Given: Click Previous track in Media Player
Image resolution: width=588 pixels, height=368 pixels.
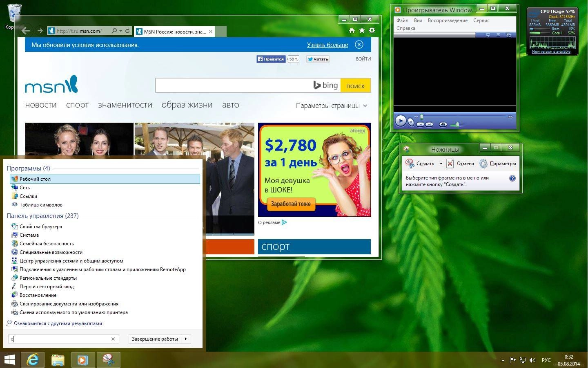Looking at the screenshot, I should point(420,124).
